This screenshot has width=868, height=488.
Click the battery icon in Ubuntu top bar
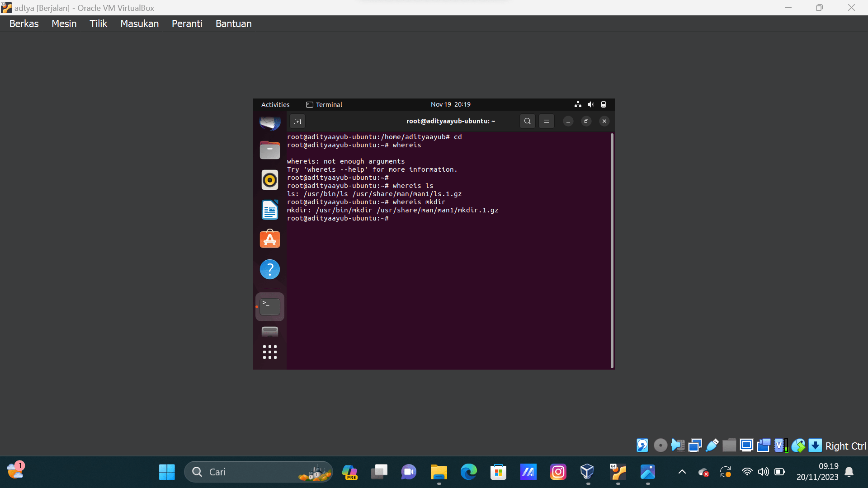pos(603,104)
